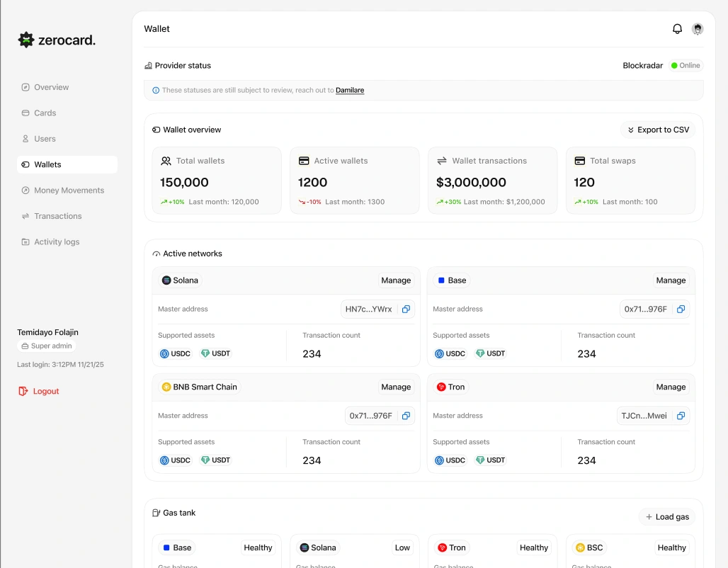Screen dimensions: 728x568
Task: Click Healthy status on BSC gas card
Action: [x=671, y=548]
